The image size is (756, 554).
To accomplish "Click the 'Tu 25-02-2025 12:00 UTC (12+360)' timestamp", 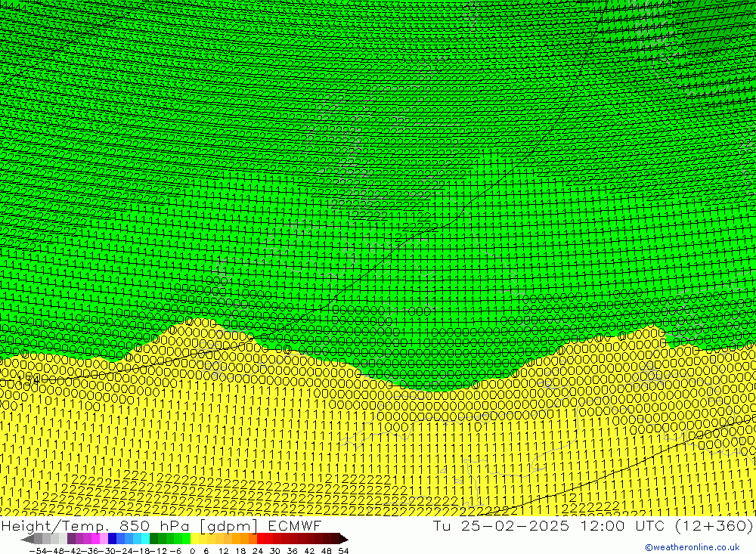I will [593, 525].
